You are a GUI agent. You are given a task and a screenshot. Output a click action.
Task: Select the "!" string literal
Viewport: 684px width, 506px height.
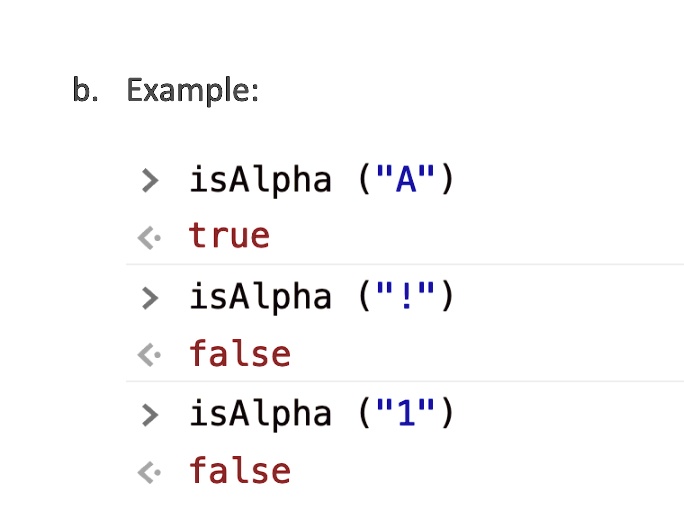pyautogui.click(x=406, y=297)
